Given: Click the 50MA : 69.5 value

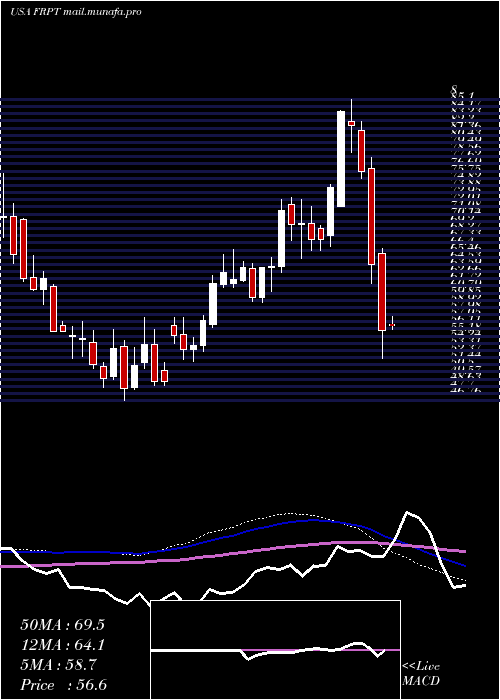Looking at the screenshot, I should click(x=62, y=625).
